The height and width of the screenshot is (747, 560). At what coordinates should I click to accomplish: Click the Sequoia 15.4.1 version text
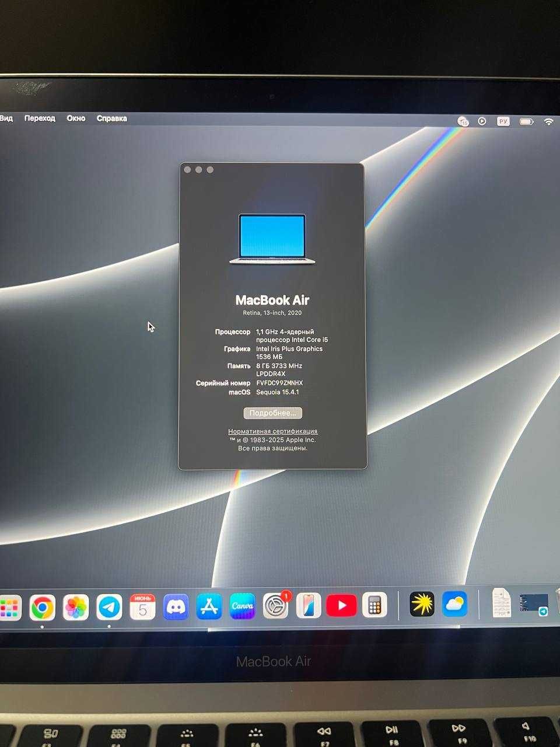coord(278,392)
